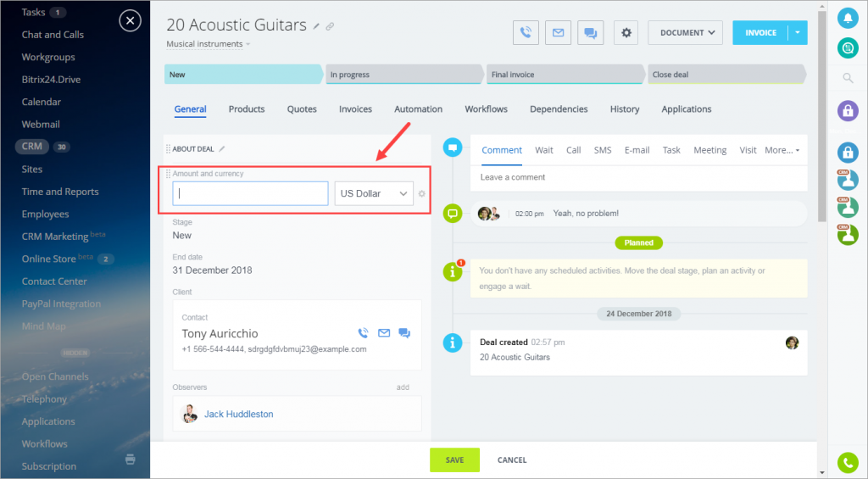Go to the Automation tab
868x479 pixels.
click(418, 109)
